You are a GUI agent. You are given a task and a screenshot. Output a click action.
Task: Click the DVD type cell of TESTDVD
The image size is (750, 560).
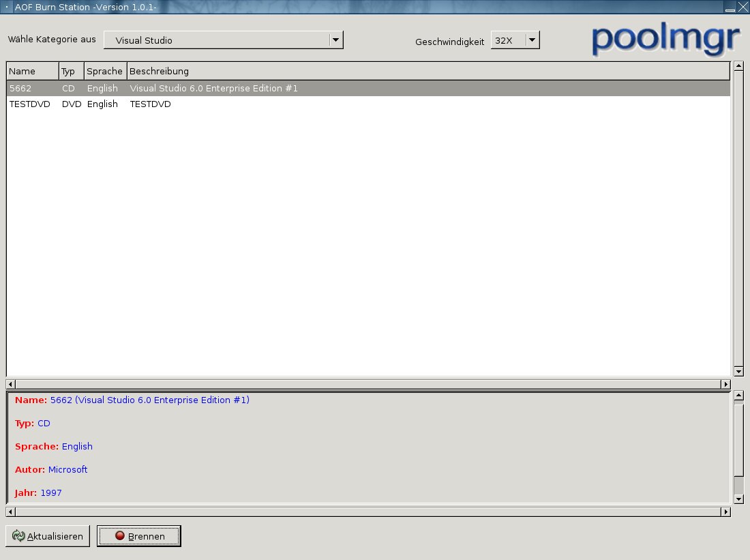point(72,104)
